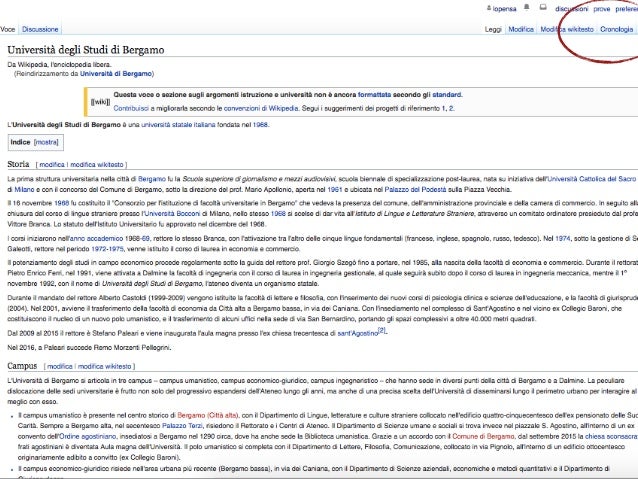The image size is (638, 479).
Task: Open the università statale italiana link
Action: pyautogui.click(x=178, y=125)
